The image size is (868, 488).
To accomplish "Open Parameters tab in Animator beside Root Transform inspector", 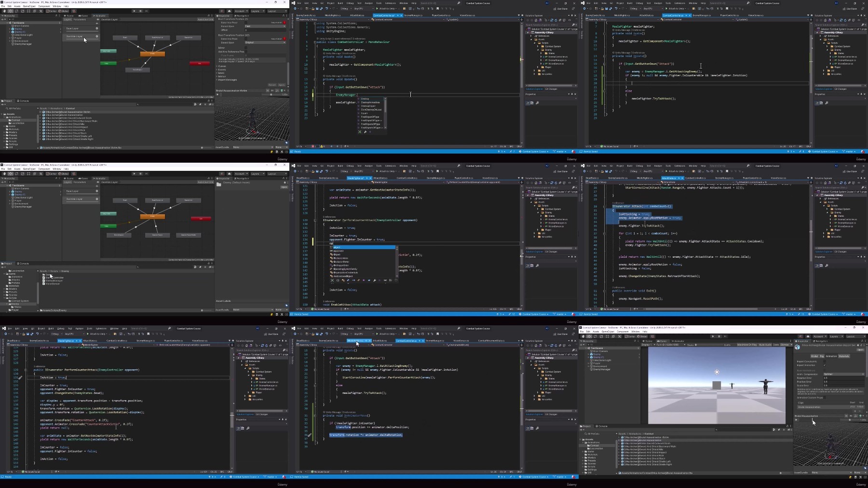I will click(80, 19).
